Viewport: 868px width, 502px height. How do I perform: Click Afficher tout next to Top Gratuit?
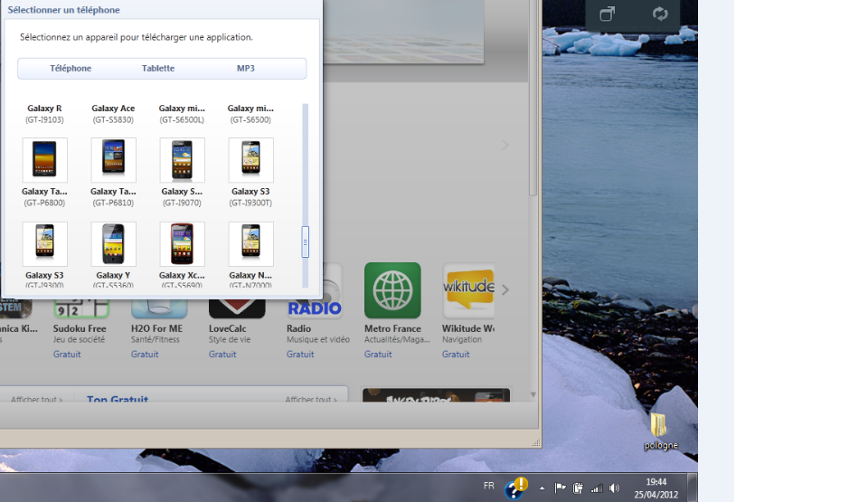click(x=310, y=399)
